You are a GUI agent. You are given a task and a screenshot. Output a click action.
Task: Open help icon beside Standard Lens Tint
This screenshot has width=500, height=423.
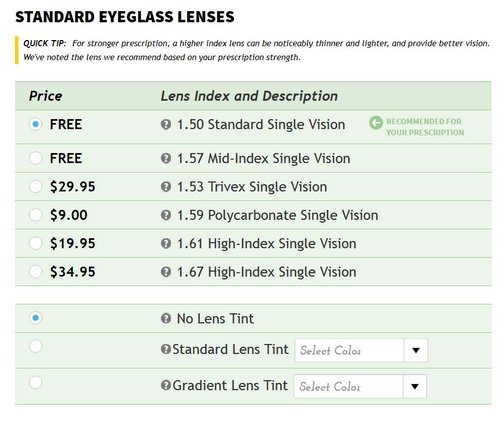pyautogui.click(x=166, y=349)
